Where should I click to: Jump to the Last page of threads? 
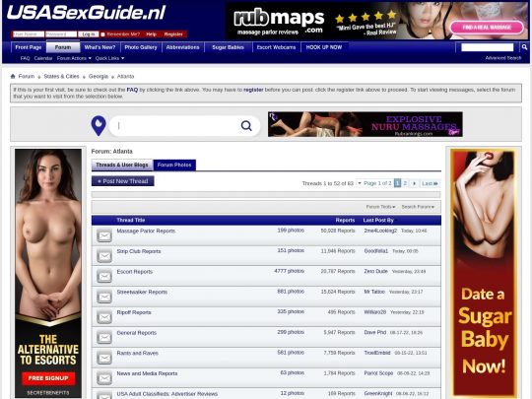coord(430,183)
